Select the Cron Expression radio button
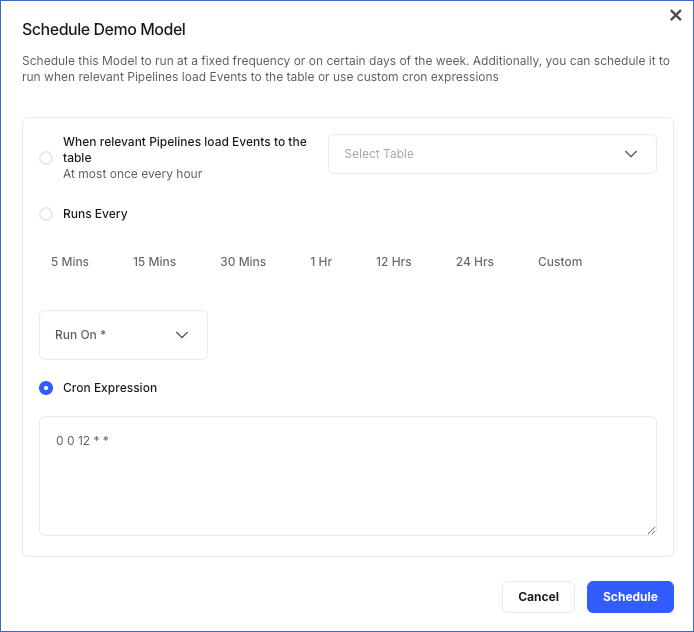694x632 pixels. (x=46, y=388)
